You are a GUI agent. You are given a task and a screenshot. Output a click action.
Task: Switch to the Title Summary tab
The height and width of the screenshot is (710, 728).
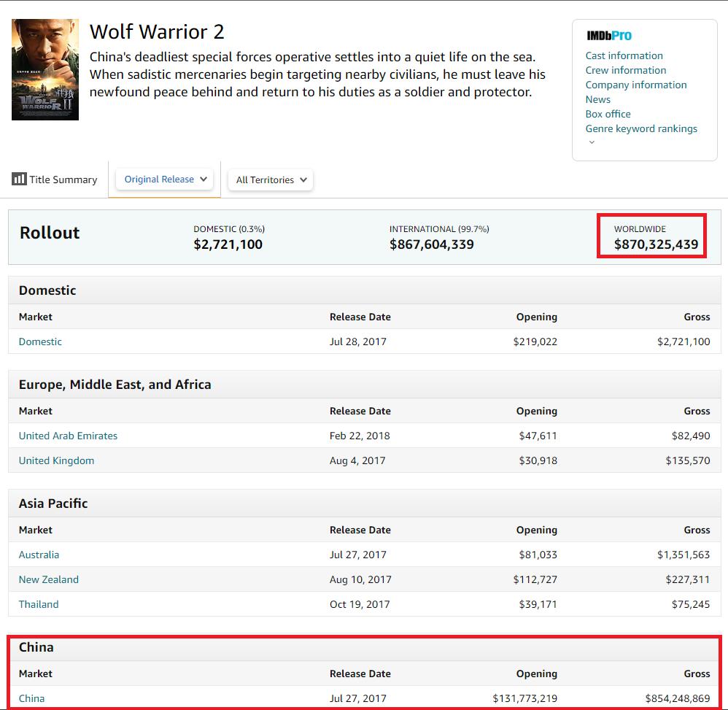[x=54, y=180]
